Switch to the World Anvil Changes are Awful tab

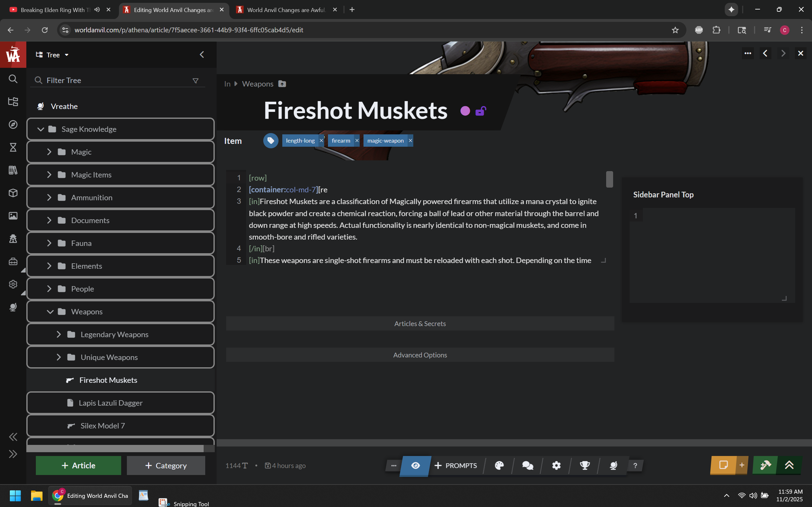click(x=286, y=10)
